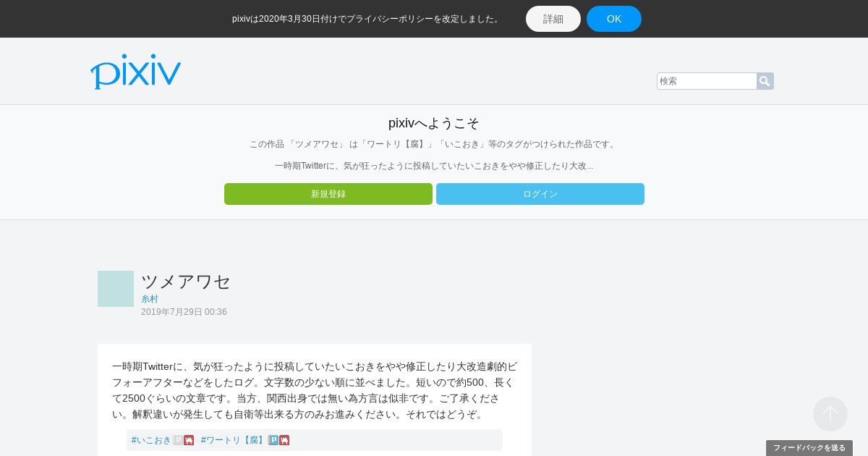Viewport: 868px width, 456px height.
Task: Open pixiv encyclopedia icon next to #ワートリ【腐】
Action: pos(273,440)
